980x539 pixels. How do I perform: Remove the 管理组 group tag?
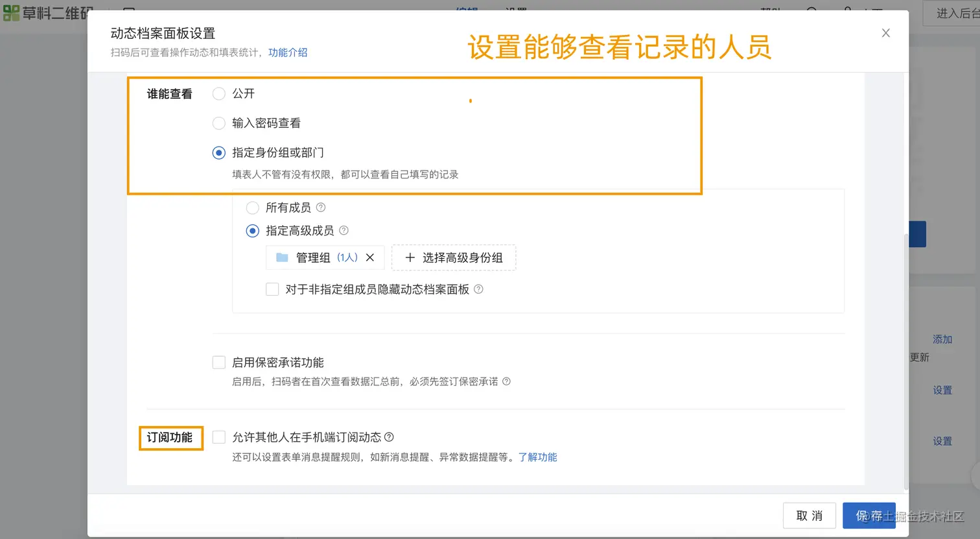coord(370,258)
